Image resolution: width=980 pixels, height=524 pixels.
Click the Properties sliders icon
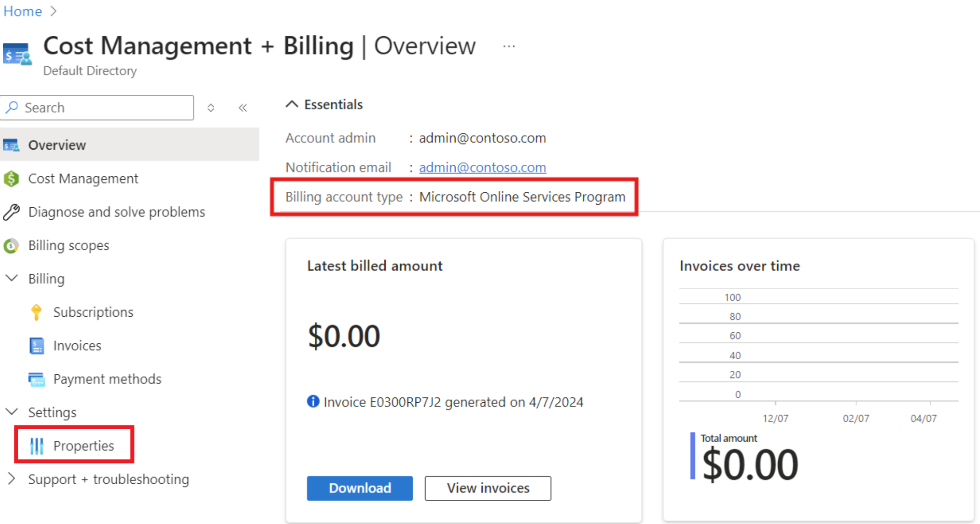[x=37, y=446]
